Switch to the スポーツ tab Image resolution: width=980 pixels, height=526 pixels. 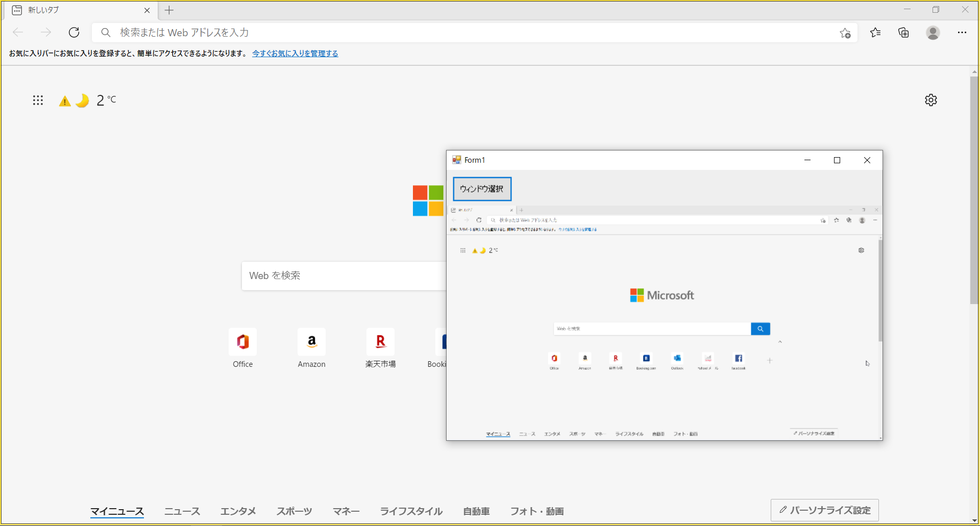295,511
